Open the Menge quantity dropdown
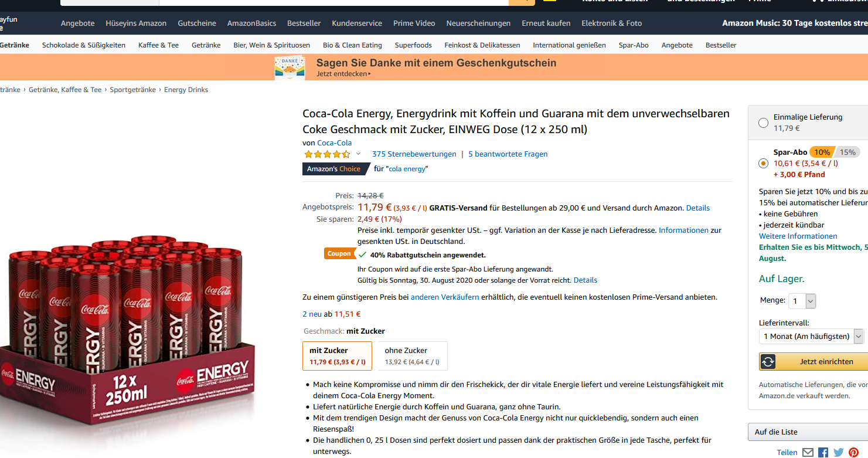The width and height of the screenshot is (868, 458). coord(802,301)
